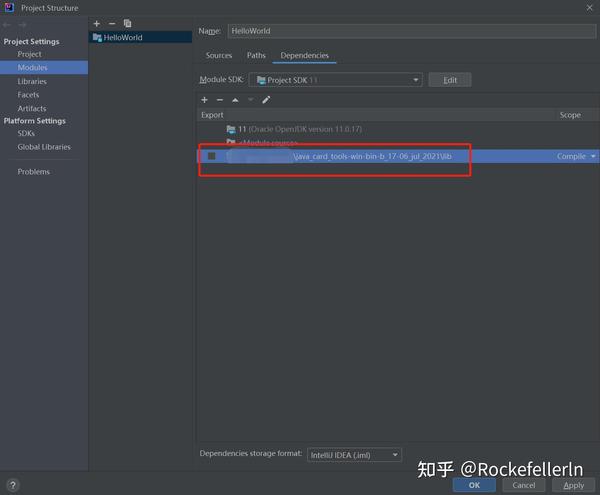Move dependency down with arrow icon
Image resolution: width=600 pixels, height=495 pixels.
tap(251, 100)
